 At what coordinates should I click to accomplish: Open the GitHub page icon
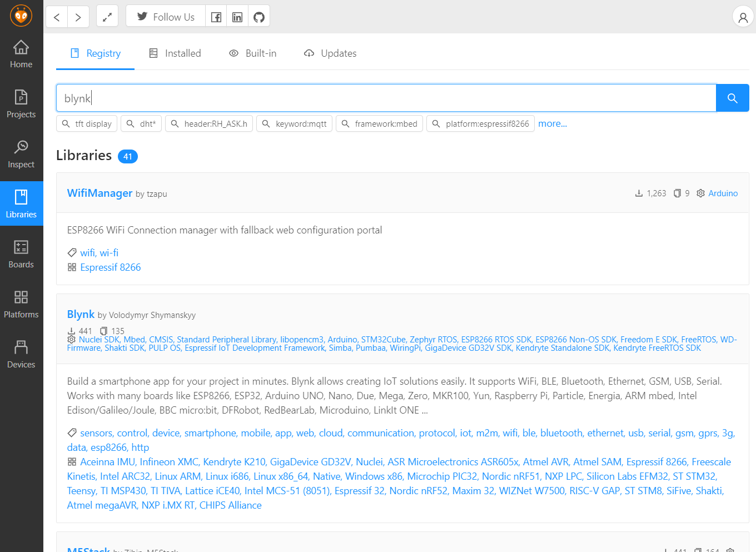(x=259, y=17)
